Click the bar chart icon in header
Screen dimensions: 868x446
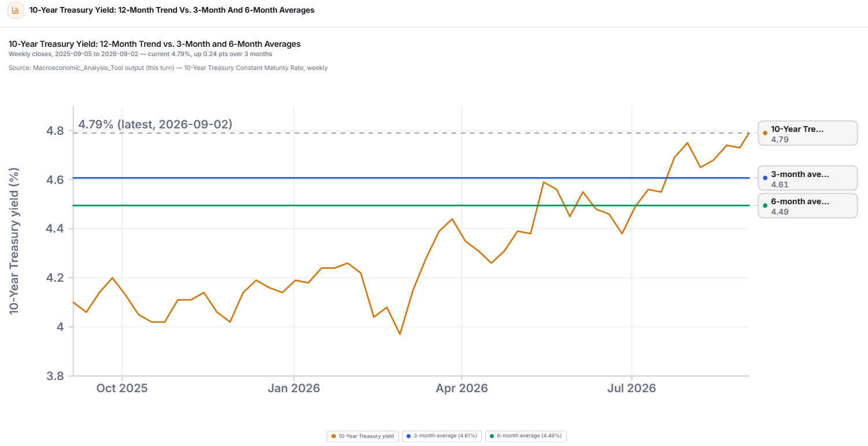point(16,10)
